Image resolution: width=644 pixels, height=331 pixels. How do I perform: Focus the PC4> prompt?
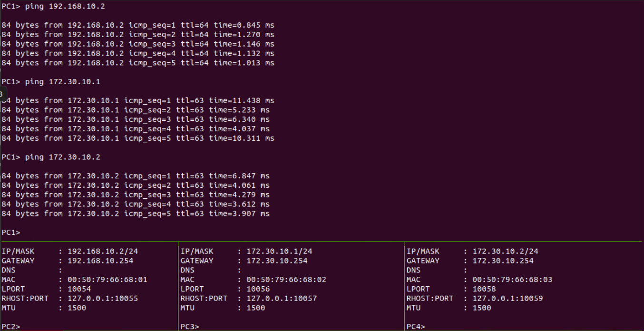point(416,327)
